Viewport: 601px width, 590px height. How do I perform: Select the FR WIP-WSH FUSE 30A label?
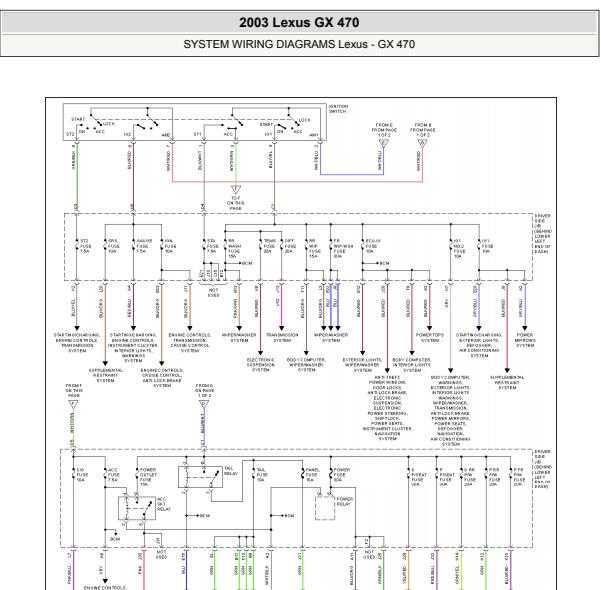(x=343, y=248)
